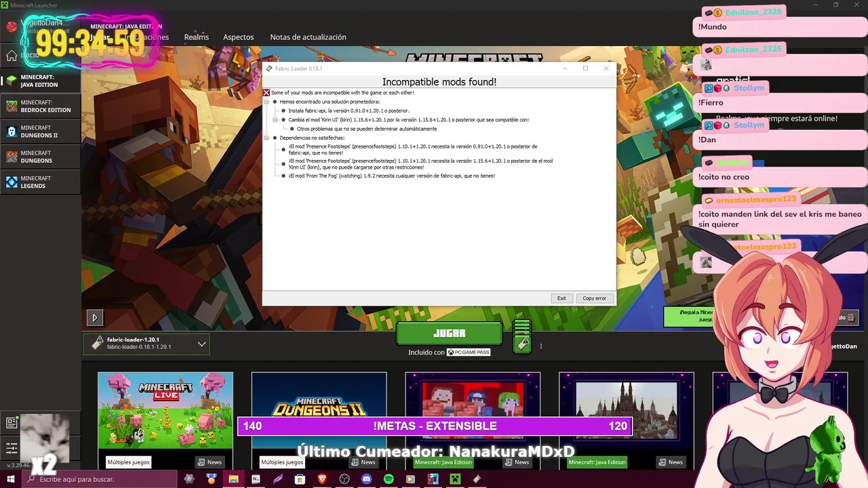Click the stacked hammer block icon beside JUGAR
Screen dimensions: 868x488
coord(521,337)
